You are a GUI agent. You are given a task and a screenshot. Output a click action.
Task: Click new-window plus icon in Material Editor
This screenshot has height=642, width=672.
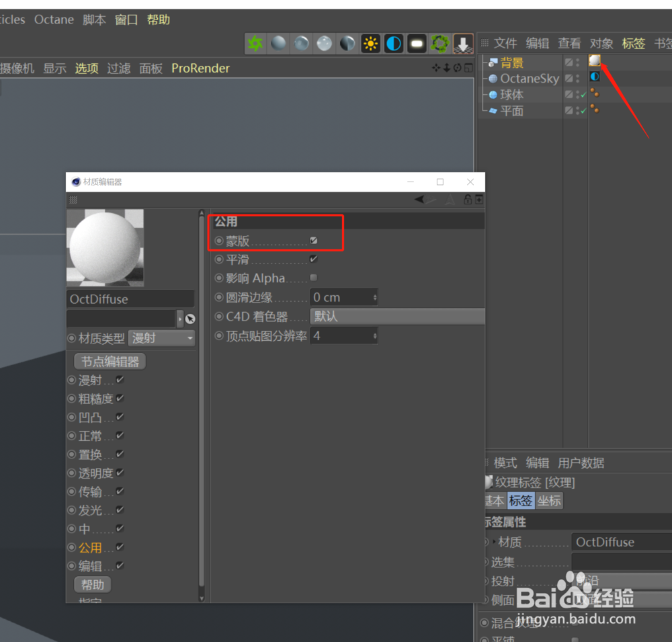tap(478, 200)
